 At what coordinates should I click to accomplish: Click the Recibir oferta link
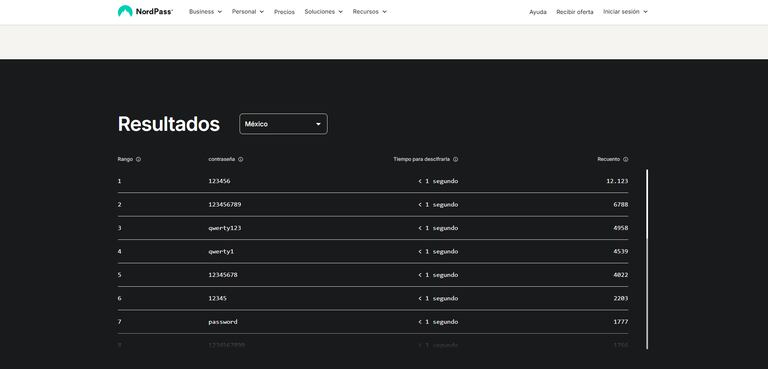pyautogui.click(x=575, y=12)
